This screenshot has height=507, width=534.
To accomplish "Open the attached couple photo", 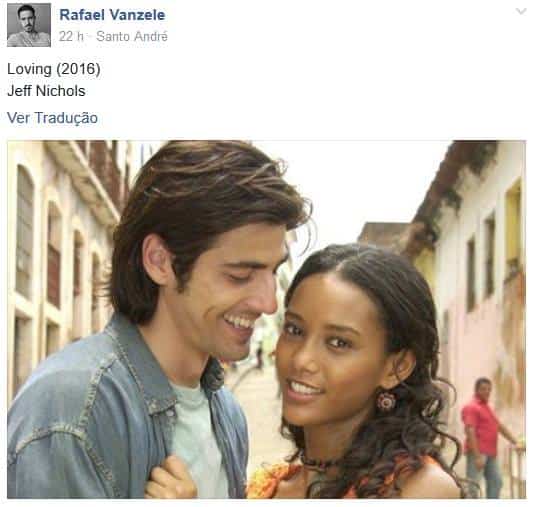I will tap(266, 319).
